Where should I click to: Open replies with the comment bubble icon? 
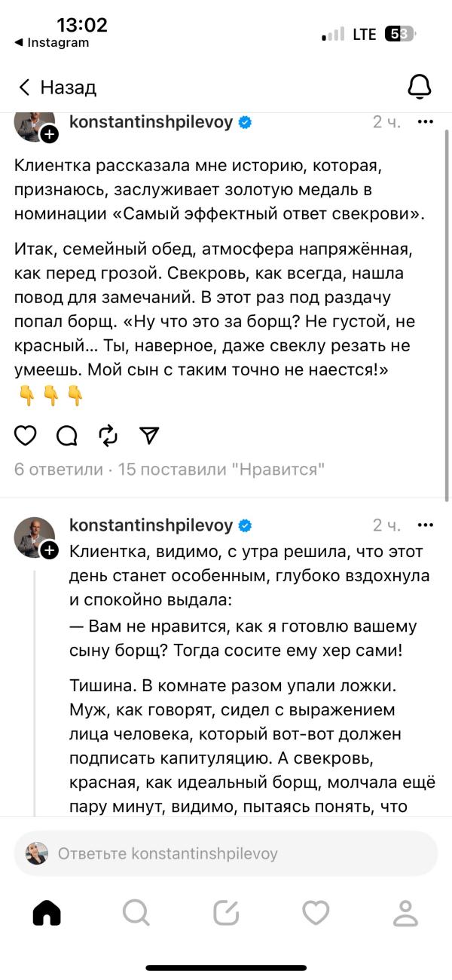tap(66, 435)
